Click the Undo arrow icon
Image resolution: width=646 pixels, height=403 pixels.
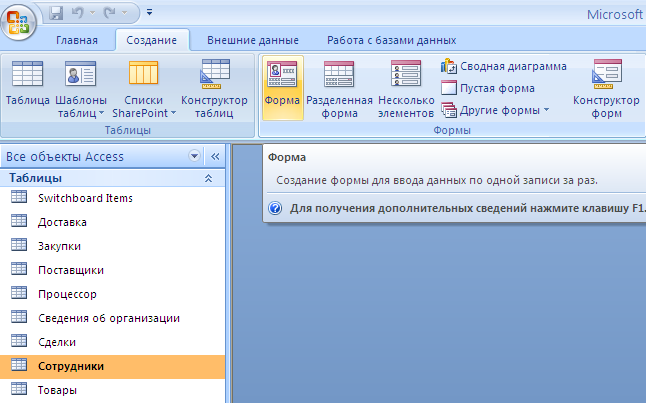77,13
